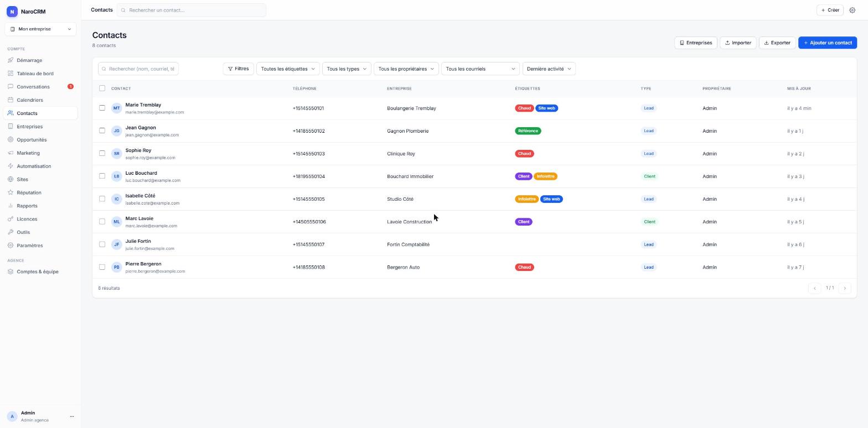Open the Tous les propriétaires dropdown
Image resolution: width=868 pixels, height=428 pixels.
coord(406,69)
